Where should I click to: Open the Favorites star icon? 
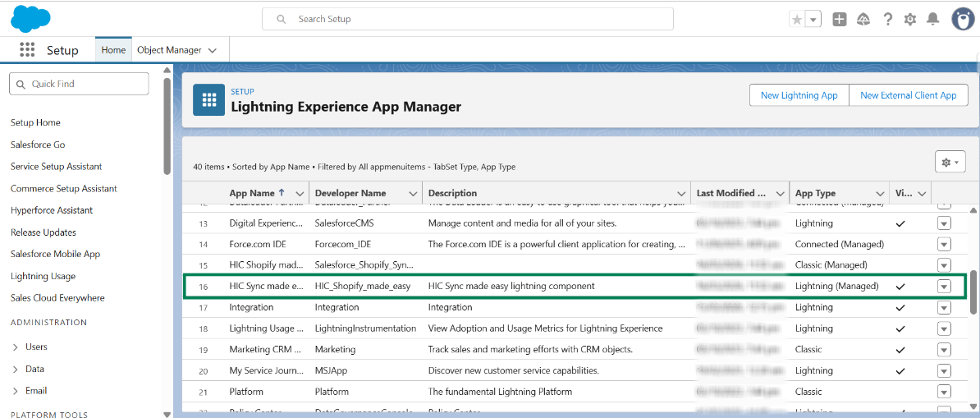point(796,20)
